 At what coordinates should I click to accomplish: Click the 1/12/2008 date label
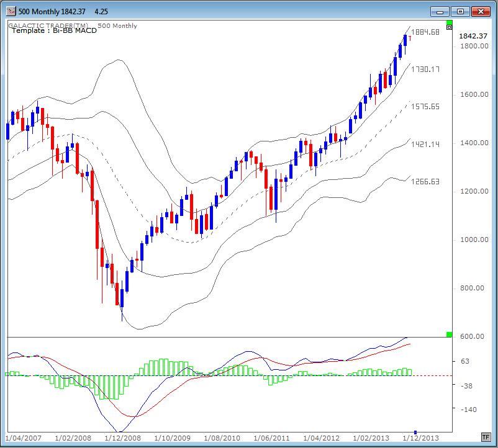click(x=122, y=438)
